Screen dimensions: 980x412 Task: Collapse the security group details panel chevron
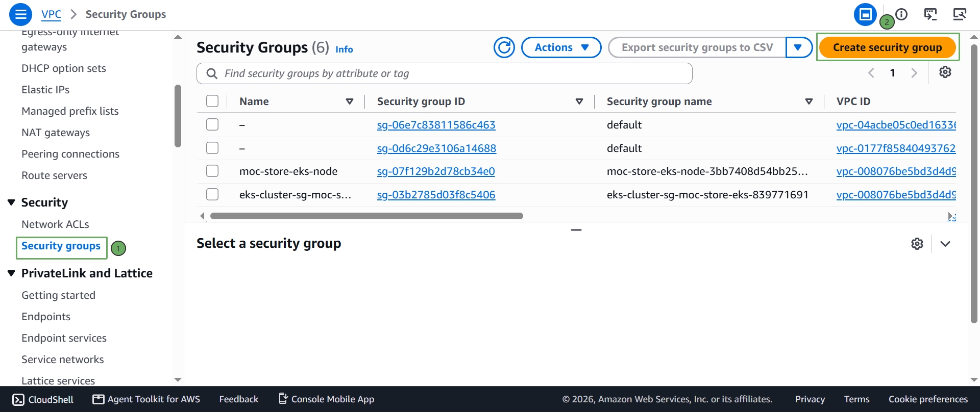945,244
